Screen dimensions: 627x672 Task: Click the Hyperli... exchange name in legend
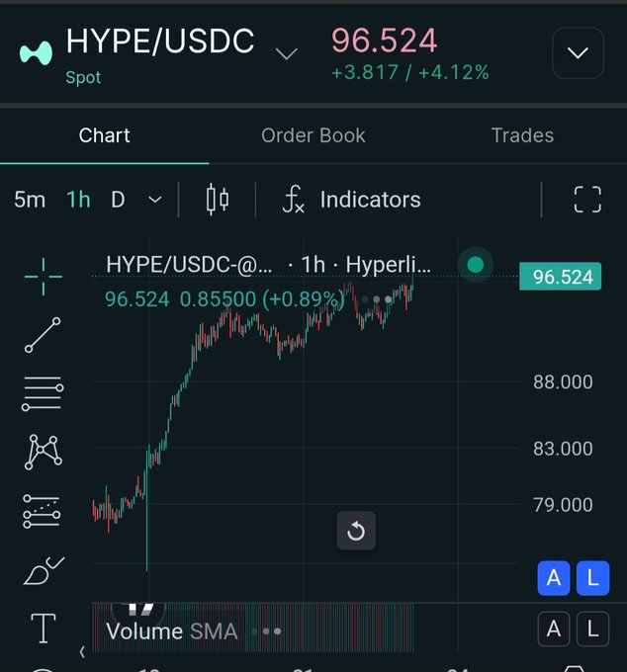click(x=388, y=265)
